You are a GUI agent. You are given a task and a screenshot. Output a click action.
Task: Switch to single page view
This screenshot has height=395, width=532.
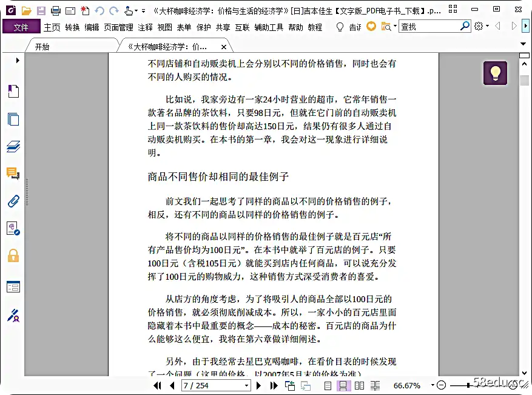click(x=328, y=386)
